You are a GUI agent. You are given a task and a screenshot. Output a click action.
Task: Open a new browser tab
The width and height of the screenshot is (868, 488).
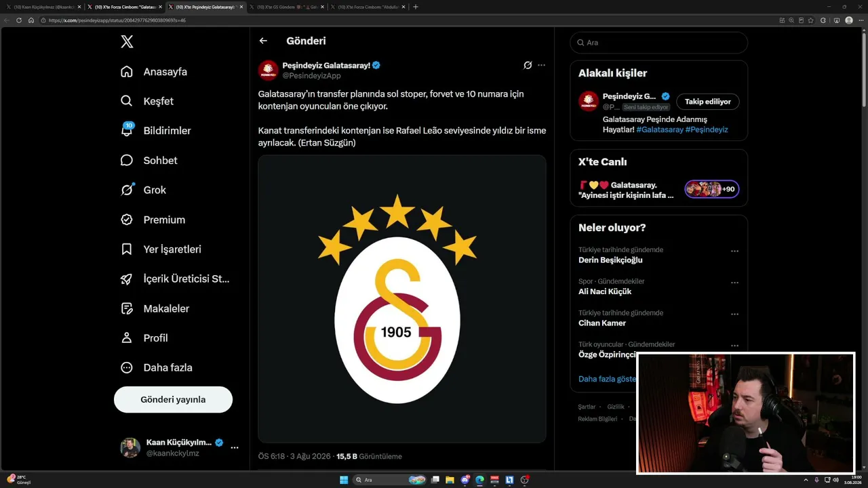pos(416,7)
